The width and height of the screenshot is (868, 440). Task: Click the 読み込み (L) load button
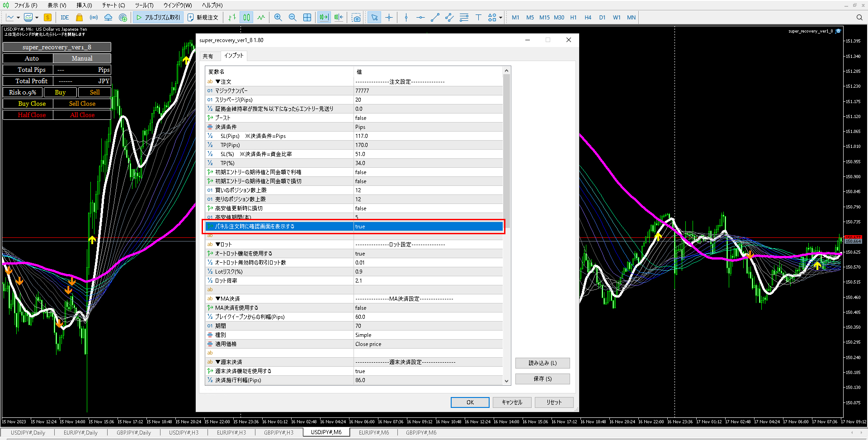tap(542, 363)
